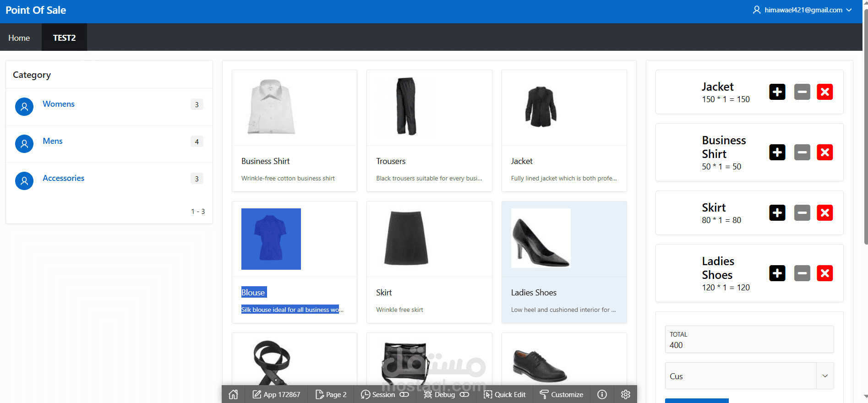Image resolution: width=868 pixels, height=403 pixels.
Task: Click the '150 * 1 = 150' cart line
Action: coord(726,99)
